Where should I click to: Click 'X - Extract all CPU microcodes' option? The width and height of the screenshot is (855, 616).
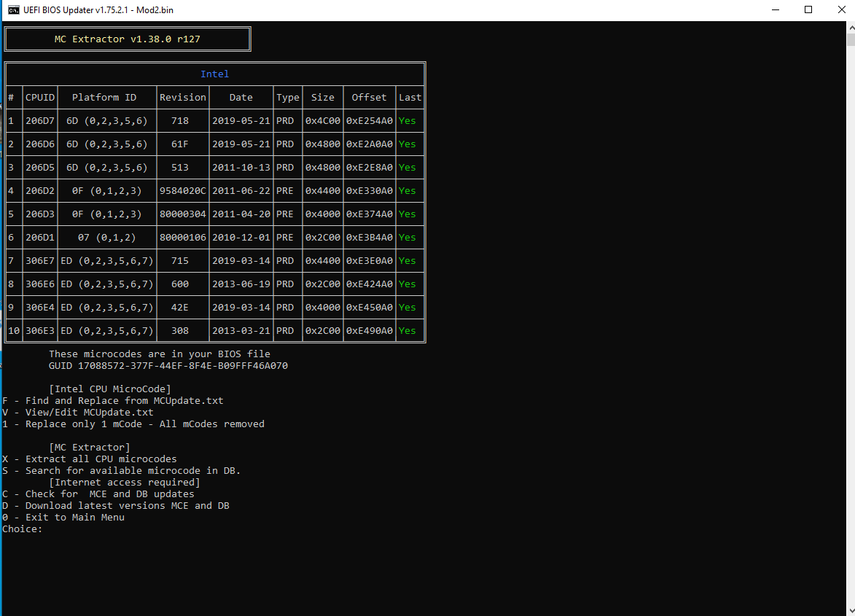point(90,459)
